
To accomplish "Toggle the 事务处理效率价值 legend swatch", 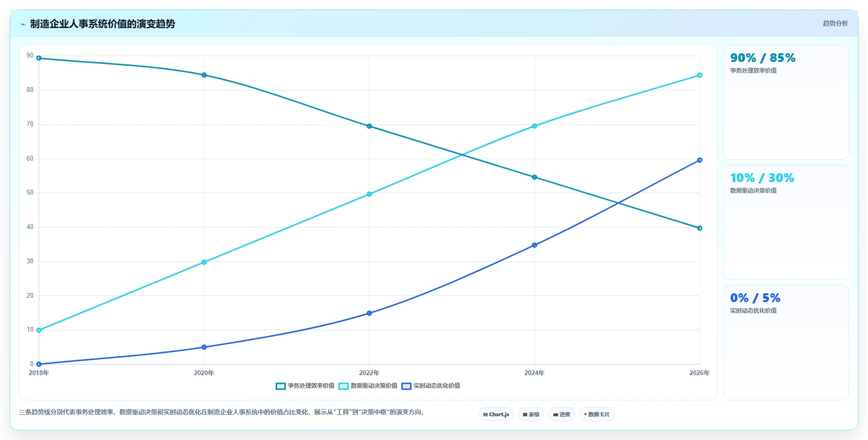I will (x=280, y=386).
